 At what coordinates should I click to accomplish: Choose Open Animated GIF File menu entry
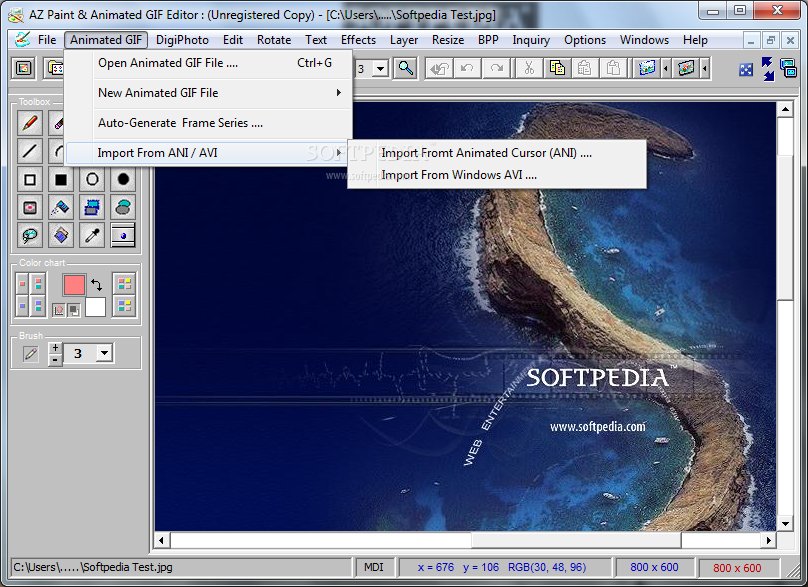point(208,63)
